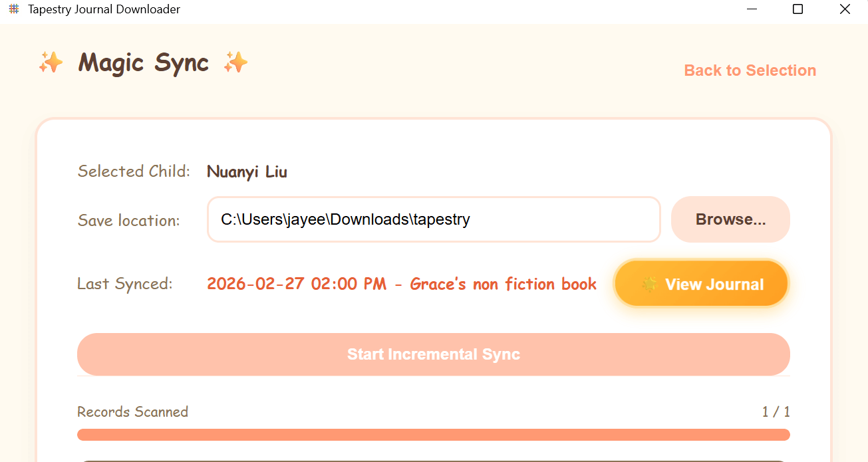Click the sparkle icon left of Magic Sync
This screenshot has height=462, width=868.
point(51,62)
